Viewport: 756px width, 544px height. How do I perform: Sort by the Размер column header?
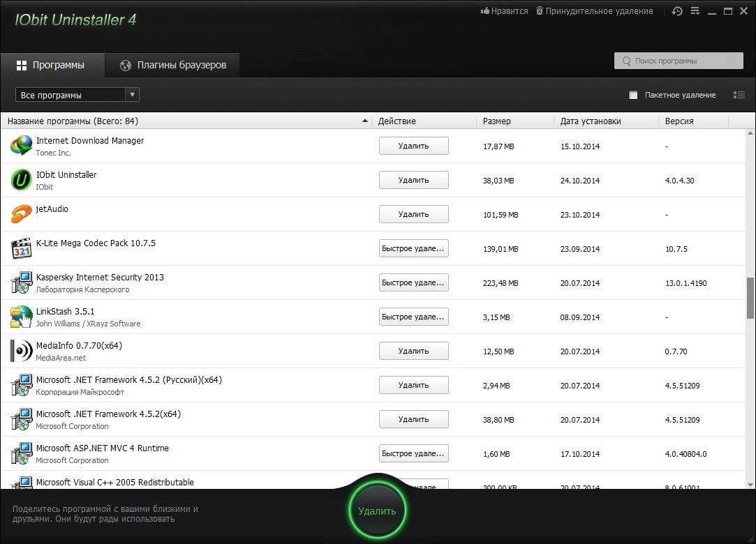[496, 121]
